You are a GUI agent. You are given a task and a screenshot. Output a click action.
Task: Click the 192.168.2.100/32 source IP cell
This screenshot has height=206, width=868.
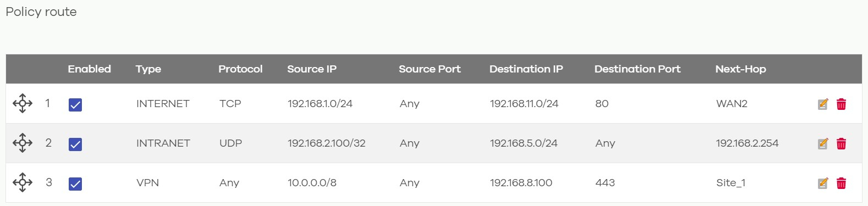327,143
